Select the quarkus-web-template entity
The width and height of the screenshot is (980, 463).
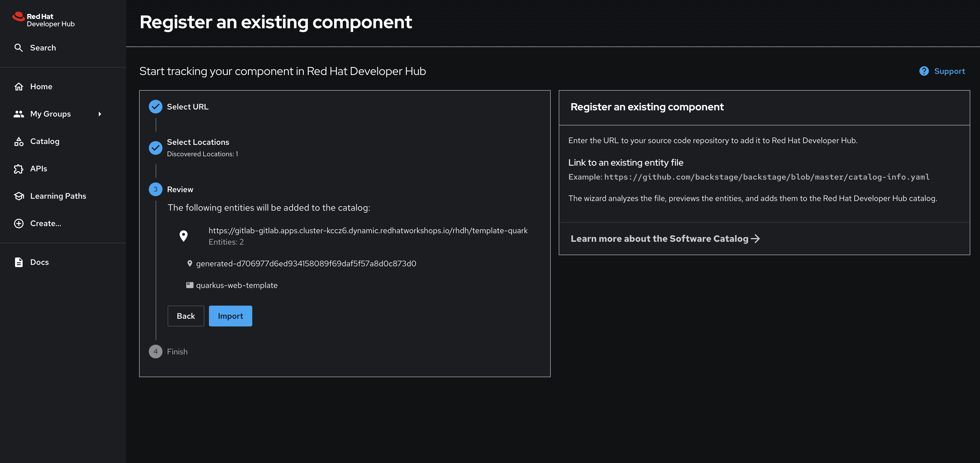point(237,285)
